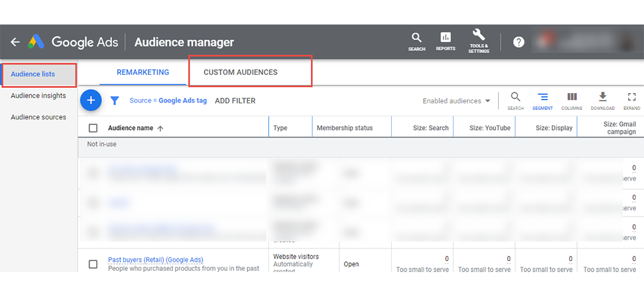
Task: Open the Help question mark icon
Action: (x=519, y=42)
